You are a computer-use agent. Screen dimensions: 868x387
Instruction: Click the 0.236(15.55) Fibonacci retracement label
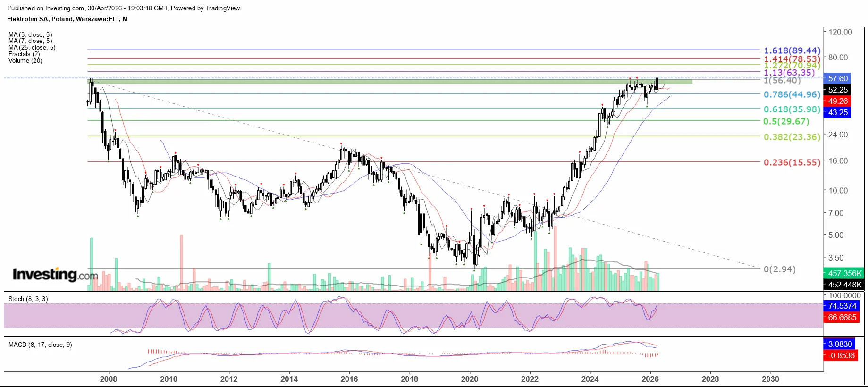coord(792,162)
